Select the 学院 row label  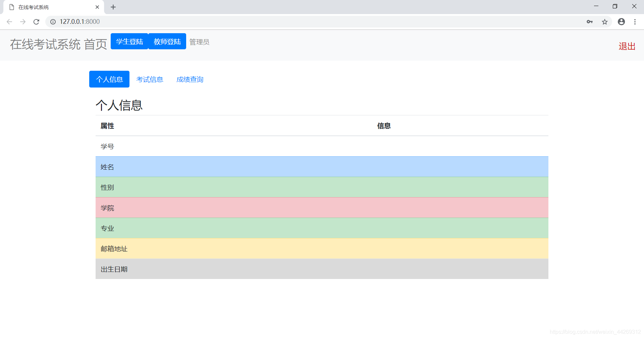point(107,208)
